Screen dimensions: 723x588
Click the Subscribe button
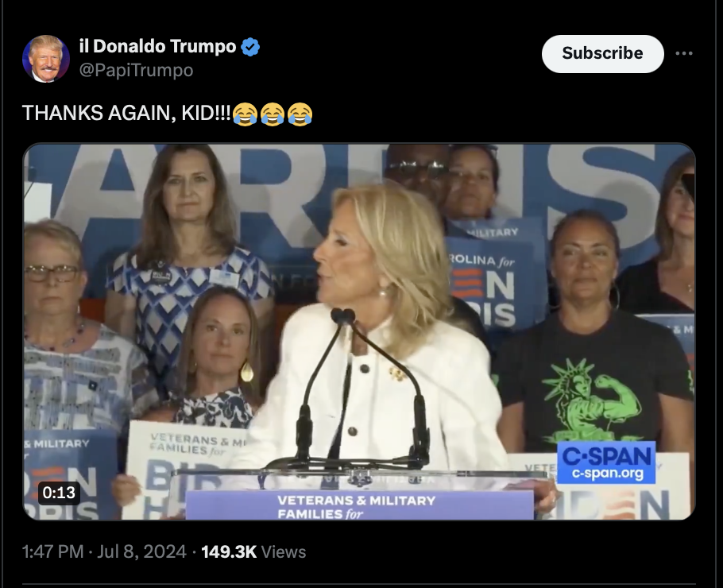coord(603,53)
